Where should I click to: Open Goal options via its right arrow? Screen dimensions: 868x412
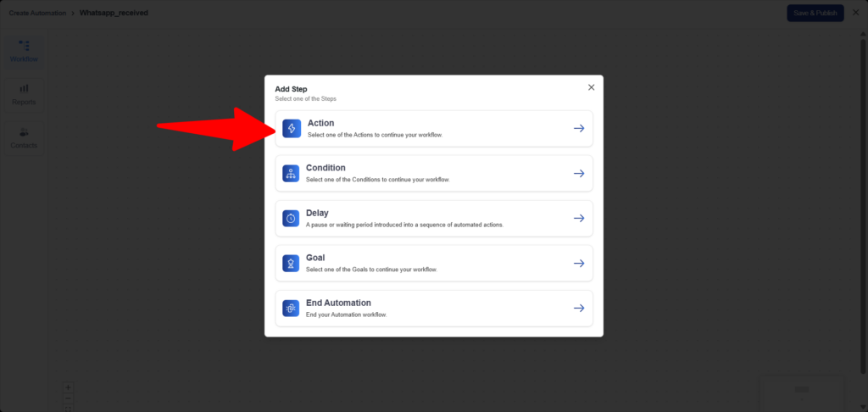pyautogui.click(x=579, y=264)
